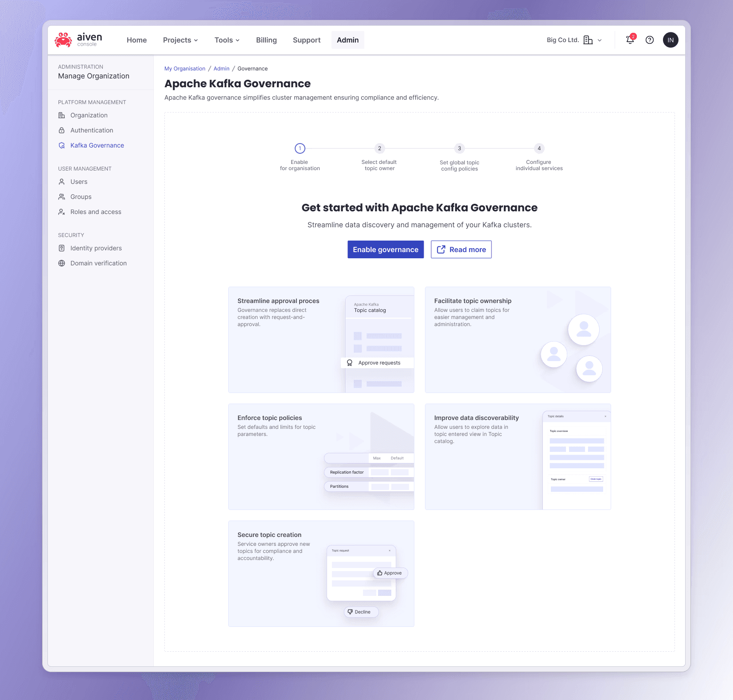Click the Topic catalog label

(x=370, y=311)
